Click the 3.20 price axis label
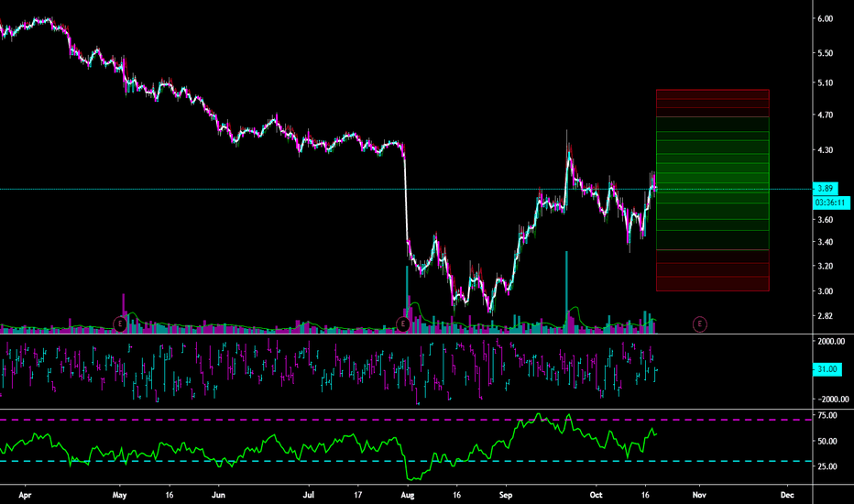 (x=825, y=266)
